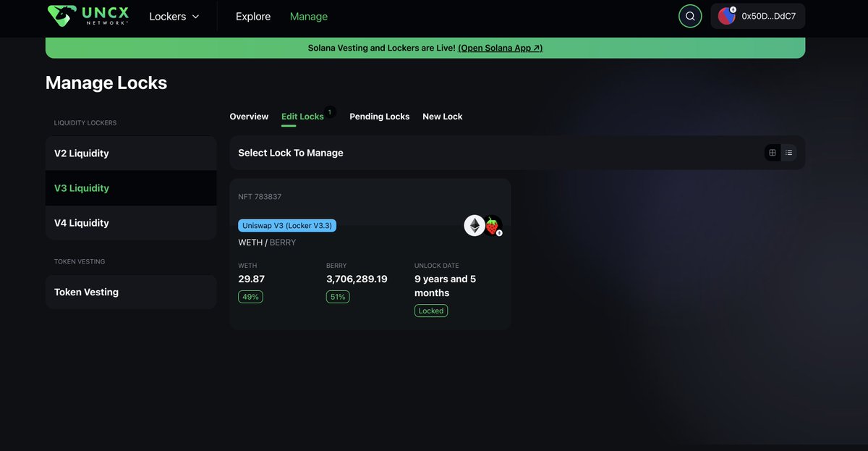The width and height of the screenshot is (868, 451).
Task: Click the UNCX Network logo
Action: 87,15
